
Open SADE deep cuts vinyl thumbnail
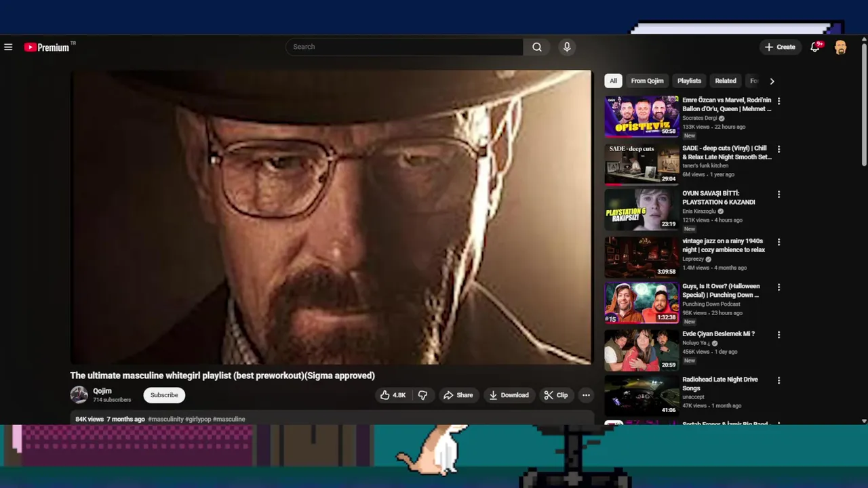pos(642,164)
